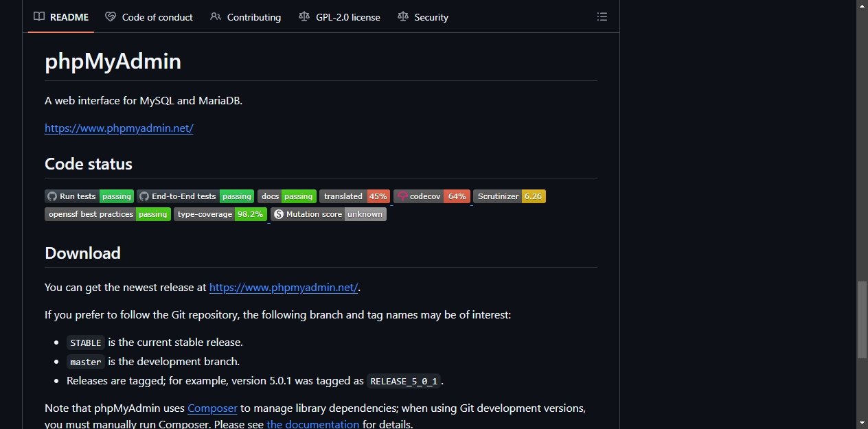Follow the phpmyadmin.net link under description
The image size is (868, 429).
[x=119, y=128]
